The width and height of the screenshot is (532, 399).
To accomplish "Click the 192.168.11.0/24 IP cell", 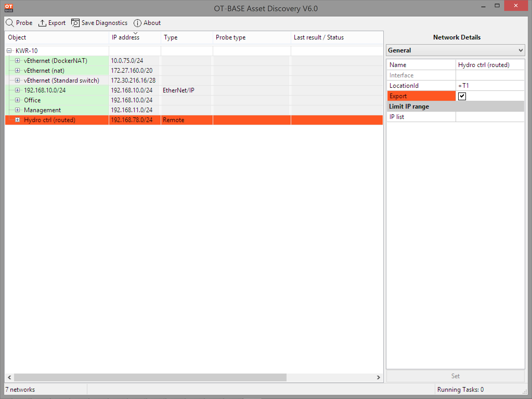I will [135, 110].
